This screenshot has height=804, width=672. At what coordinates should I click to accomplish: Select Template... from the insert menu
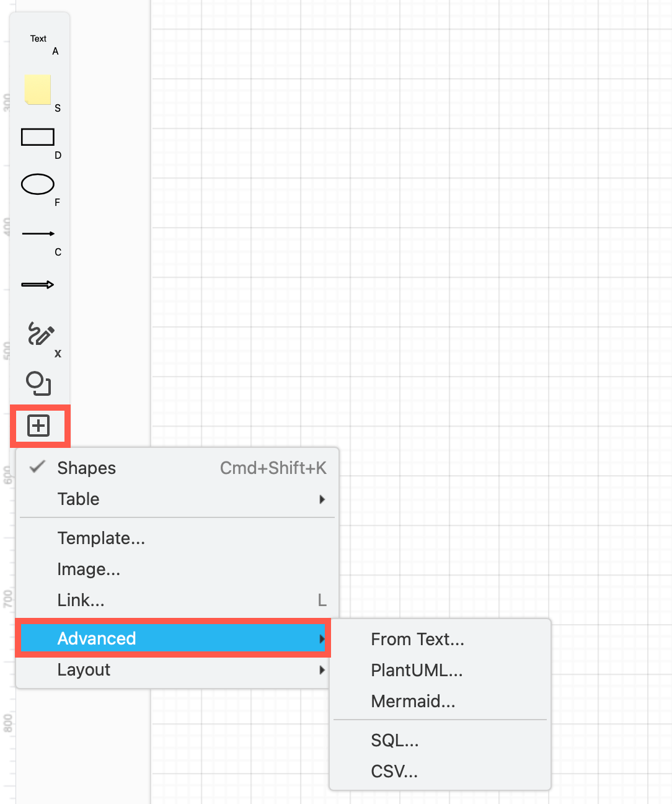click(101, 538)
